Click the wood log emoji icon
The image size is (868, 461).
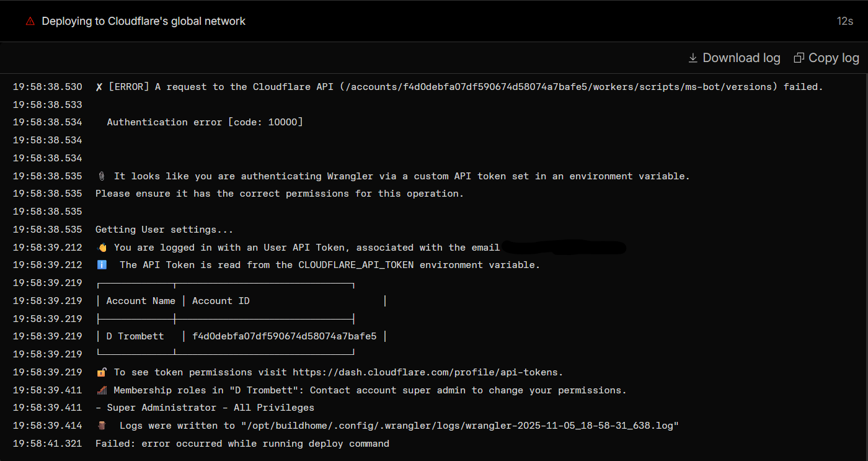click(x=102, y=426)
